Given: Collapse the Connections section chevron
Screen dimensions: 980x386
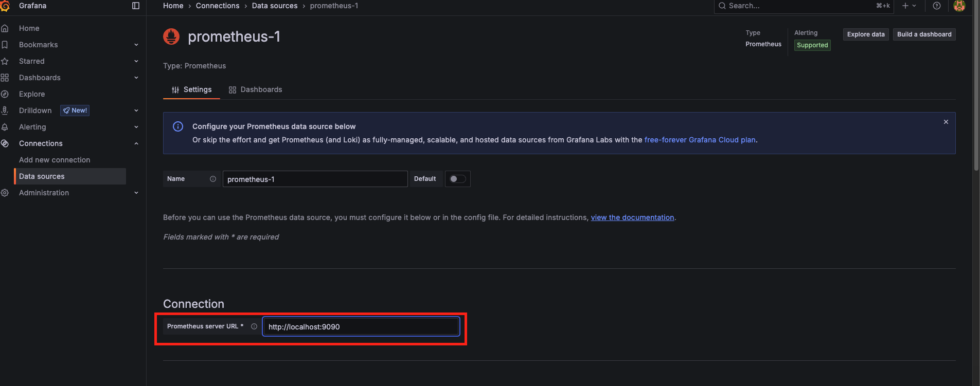Looking at the screenshot, I should point(136,143).
